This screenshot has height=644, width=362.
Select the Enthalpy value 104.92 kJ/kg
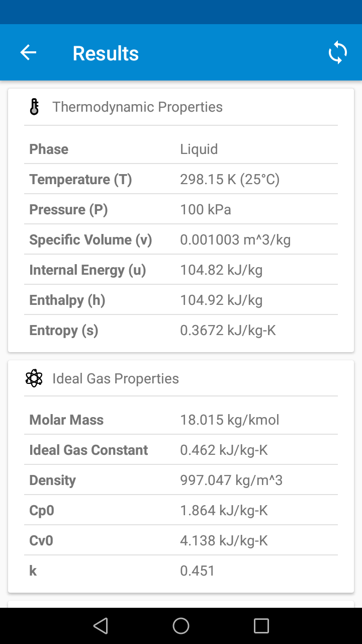(221, 300)
